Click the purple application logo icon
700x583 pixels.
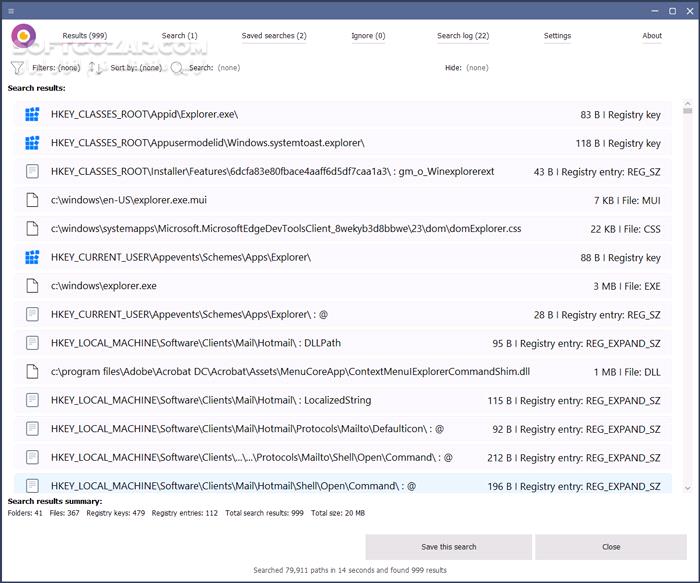pyautogui.click(x=24, y=36)
